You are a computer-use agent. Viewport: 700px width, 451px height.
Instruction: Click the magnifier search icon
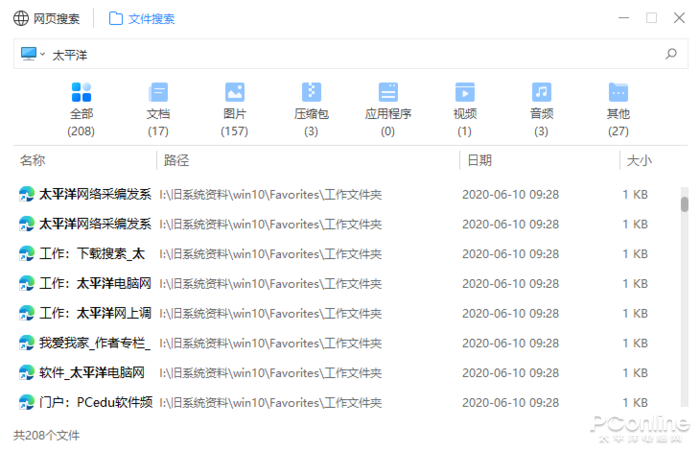pyautogui.click(x=671, y=54)
